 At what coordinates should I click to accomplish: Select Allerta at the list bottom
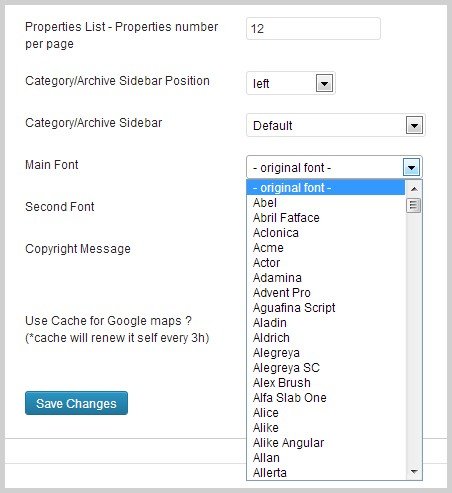326,473
